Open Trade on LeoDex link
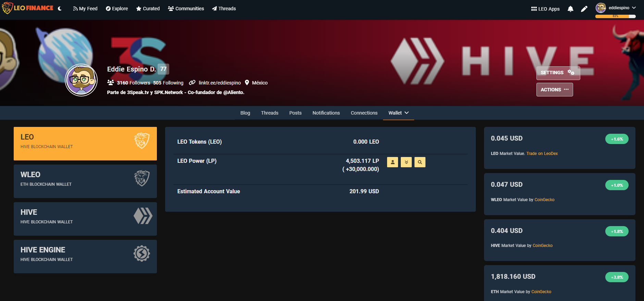This screenshot has height=301, width=644. 542,154
